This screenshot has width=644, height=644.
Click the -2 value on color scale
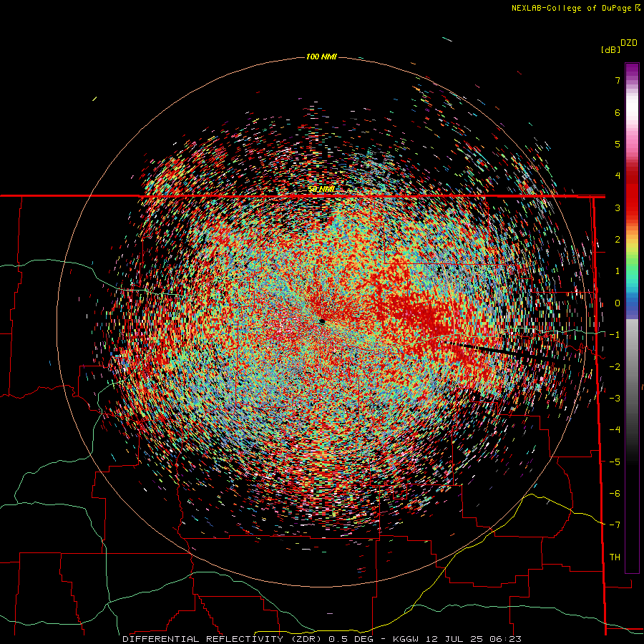[615, 367]
